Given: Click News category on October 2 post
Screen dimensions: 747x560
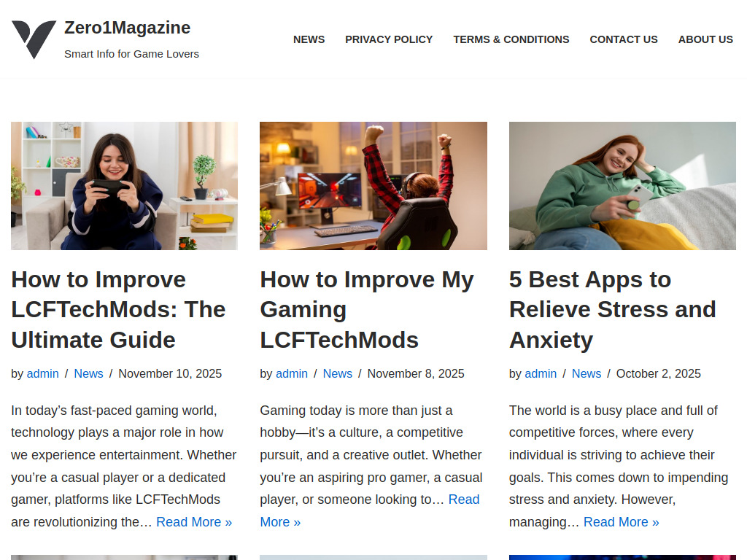Looking at the screenshot, I should pyautogui.click(x=587, y=374).
